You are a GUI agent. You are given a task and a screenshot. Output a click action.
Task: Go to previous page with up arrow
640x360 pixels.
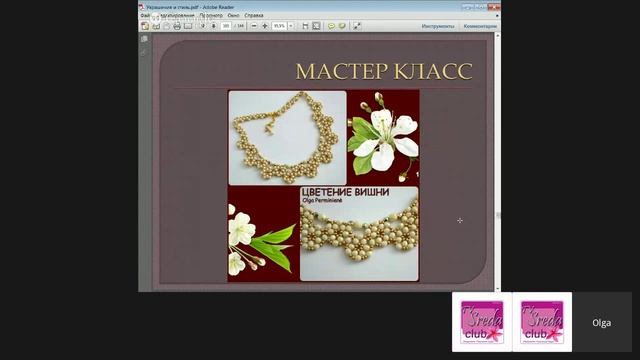click(x=202, y=26)
